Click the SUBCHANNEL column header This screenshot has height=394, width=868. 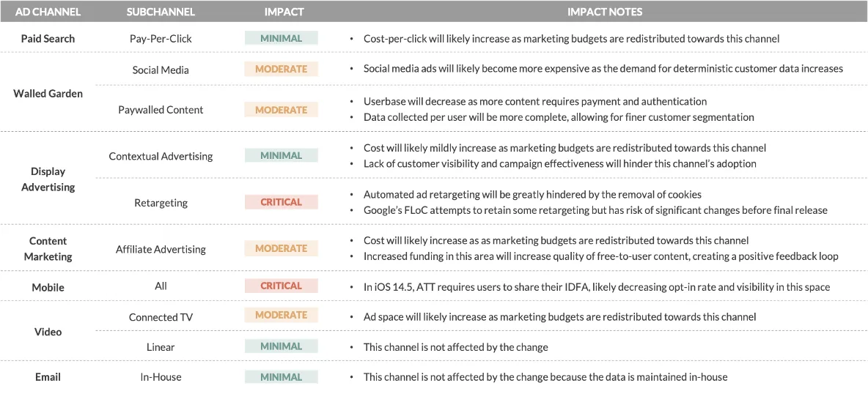pyautogui.click(x=161, y=12)
